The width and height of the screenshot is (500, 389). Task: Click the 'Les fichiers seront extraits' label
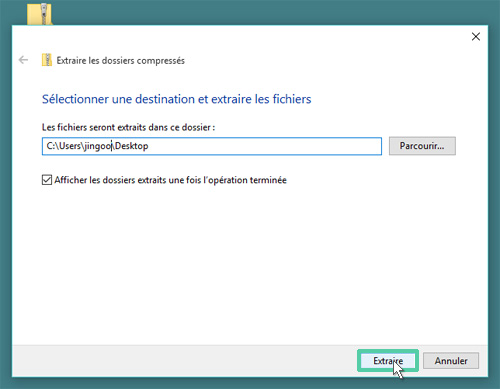click(x=128, y=127)
